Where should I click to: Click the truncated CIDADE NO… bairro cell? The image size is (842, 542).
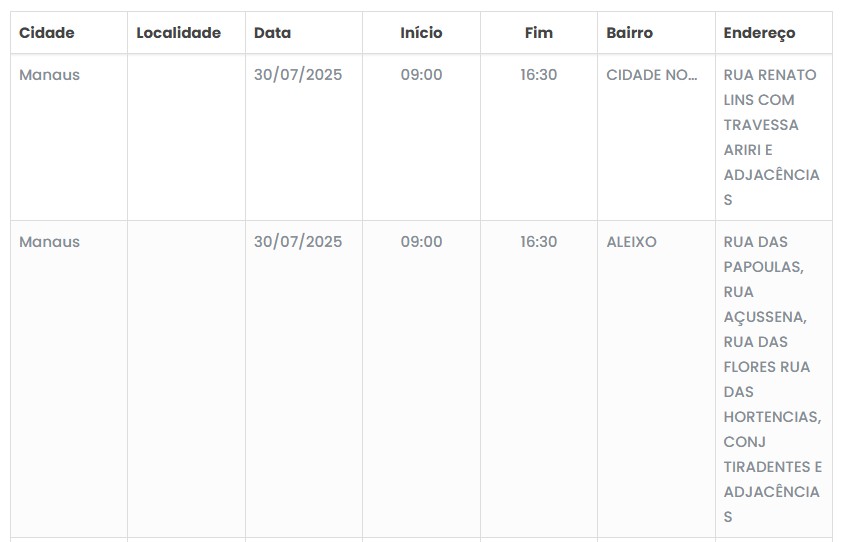tap(652, 75)
